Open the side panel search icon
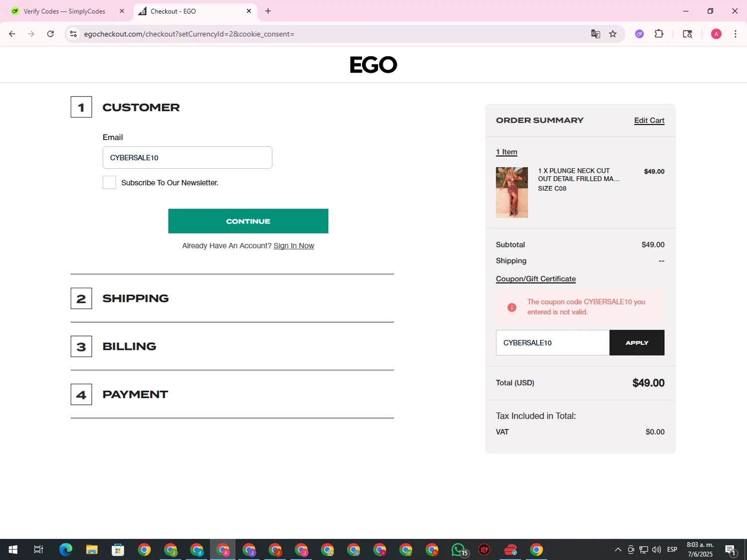The image size is (747, 560). click(x=687, y=34)
